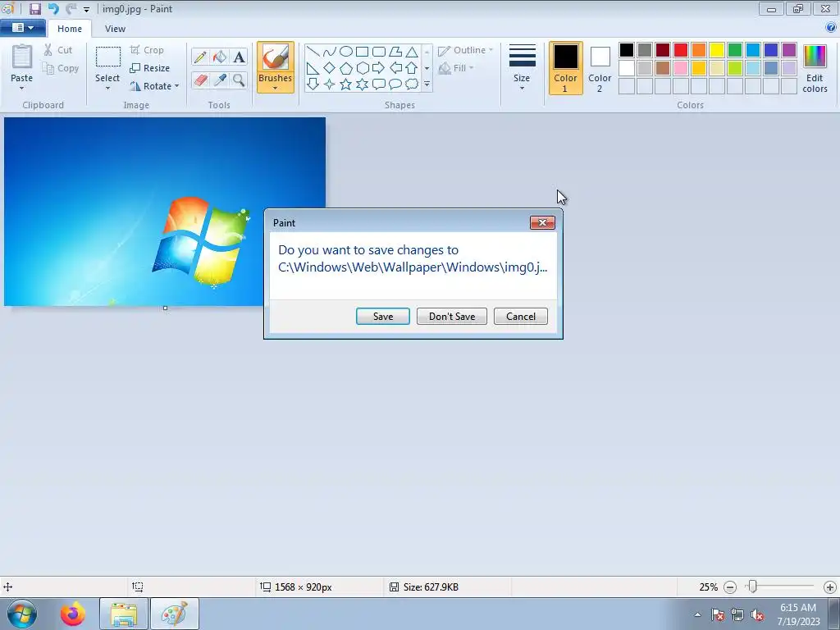840x630 pixels.
Task: Click the zoom in plus button
Action: tap(830, 587)
